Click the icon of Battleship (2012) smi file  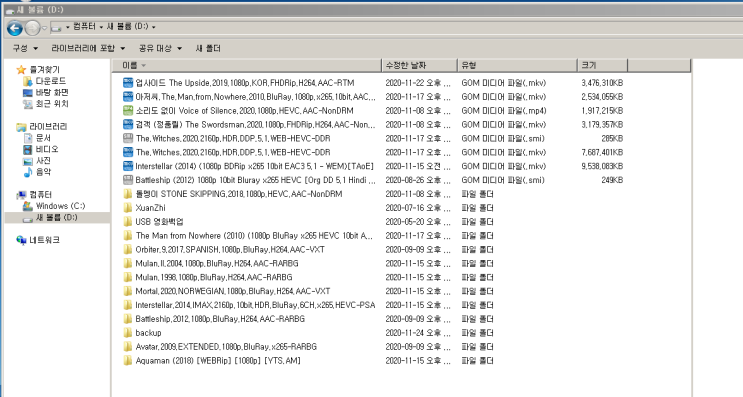[x=128, y=180]
